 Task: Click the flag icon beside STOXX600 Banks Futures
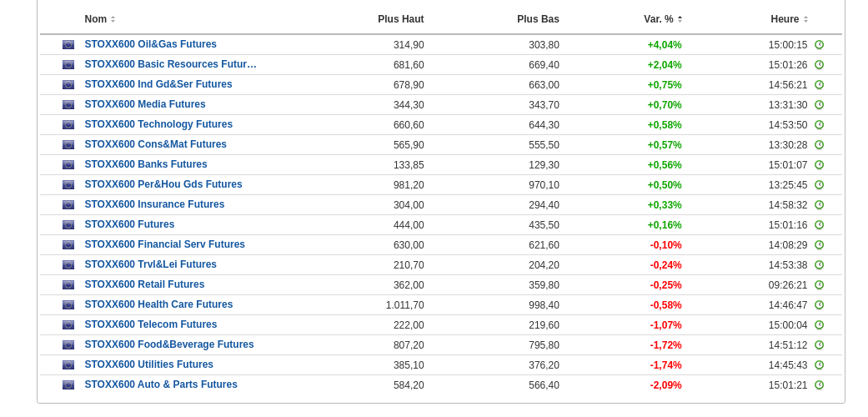[68, 165]
